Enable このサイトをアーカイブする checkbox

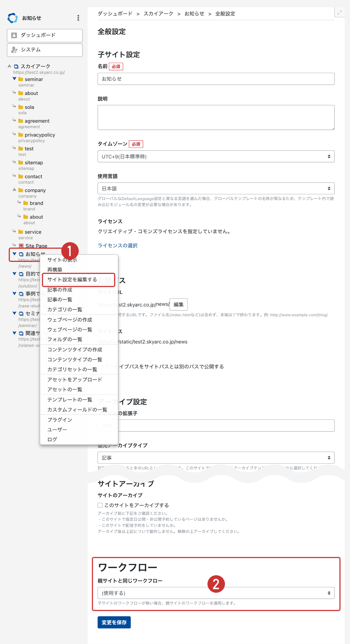coord(100,505)
